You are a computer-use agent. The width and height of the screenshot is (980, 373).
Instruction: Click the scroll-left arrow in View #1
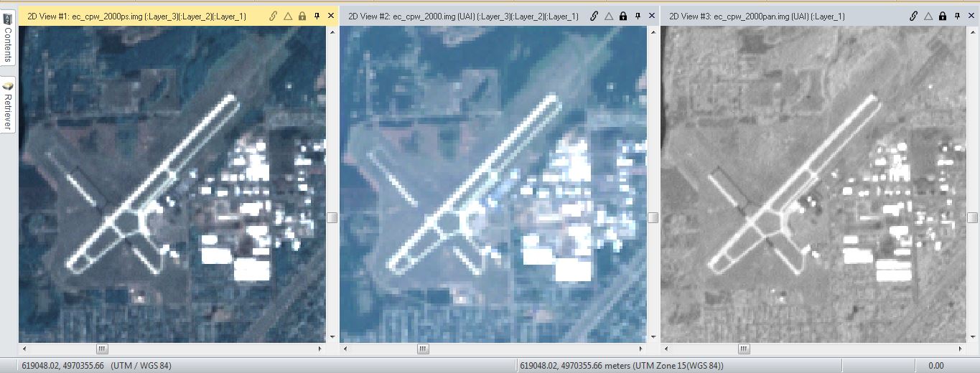click(24, 349)
